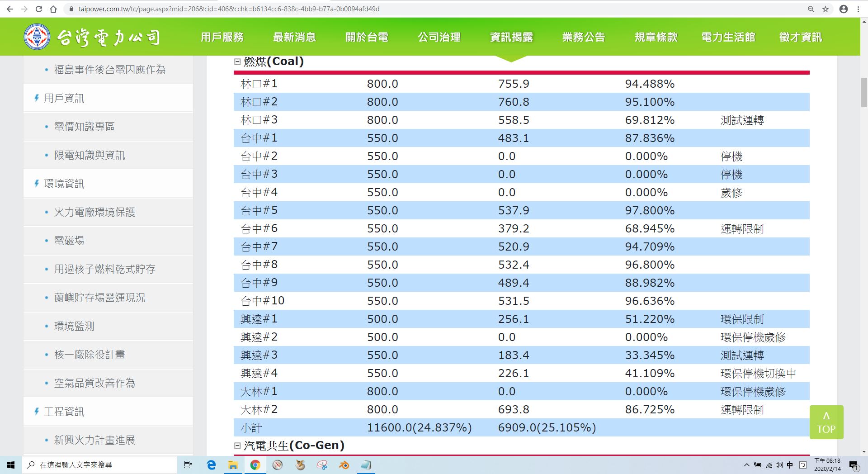
Task: Click the browser address bar URL
Action: (x=229, y=9)
